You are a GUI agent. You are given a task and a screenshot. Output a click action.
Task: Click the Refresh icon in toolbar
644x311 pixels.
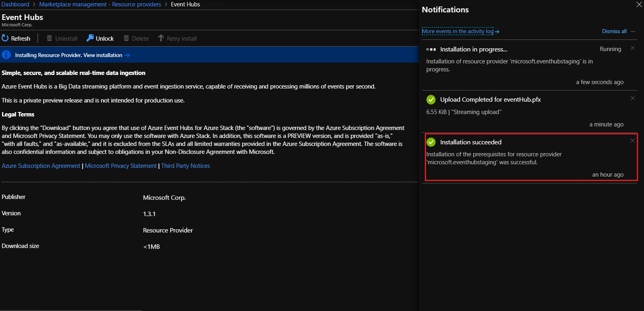pyautogui.click(x=5, y=38)
